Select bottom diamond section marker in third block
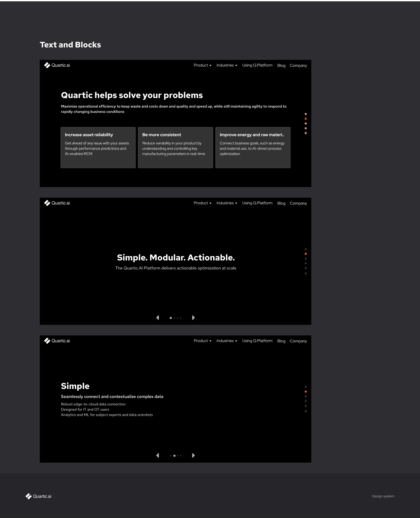The image size is (420, 518). (306, 411)
